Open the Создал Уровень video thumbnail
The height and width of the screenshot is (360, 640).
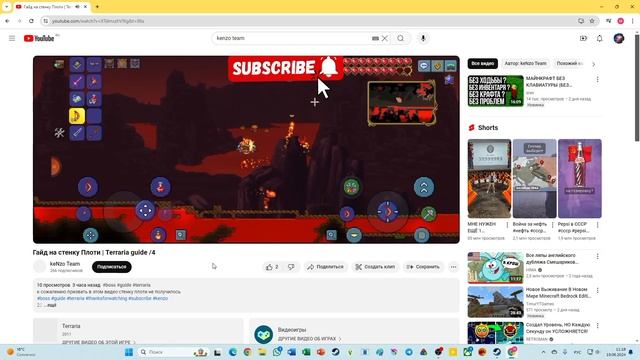(x=496, y=333)
